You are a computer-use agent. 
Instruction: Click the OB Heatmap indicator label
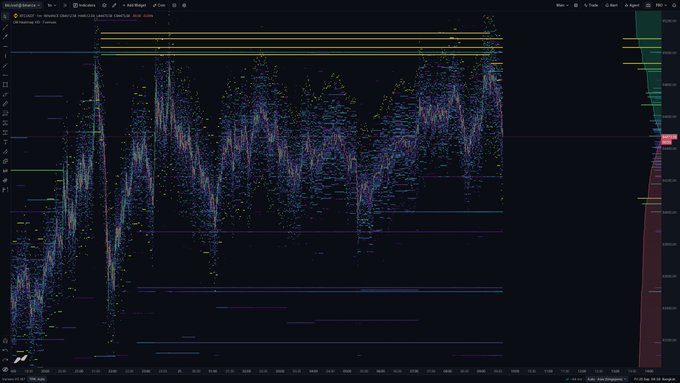35,22
